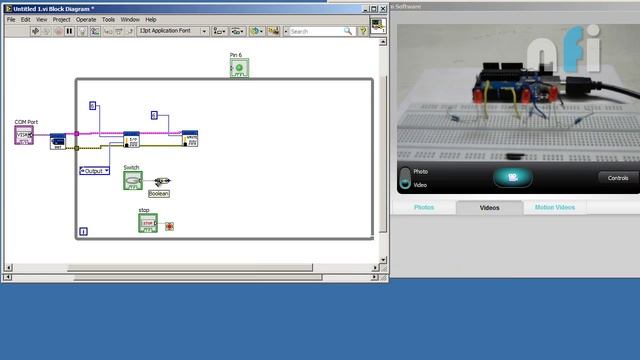Click the horizontal scrollbar left arrow
Viewport: 640px width, 360px height.
[x=9, y=268]
